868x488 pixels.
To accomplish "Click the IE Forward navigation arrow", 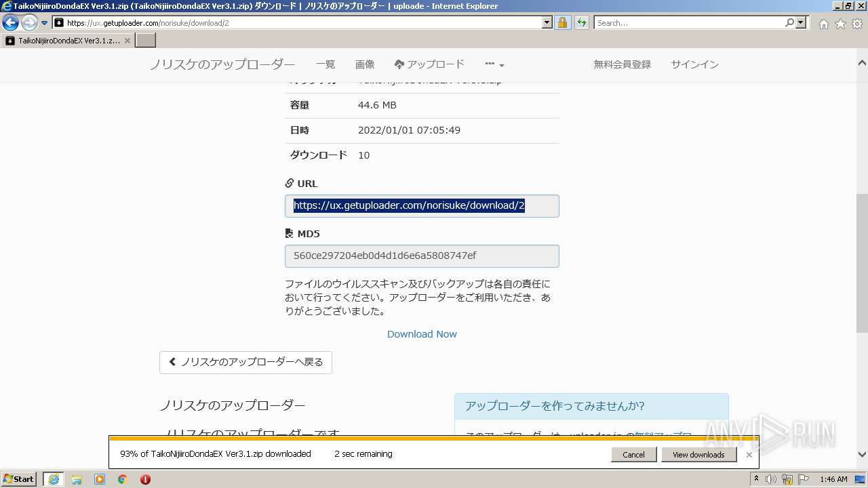I will tap(29, 22).
